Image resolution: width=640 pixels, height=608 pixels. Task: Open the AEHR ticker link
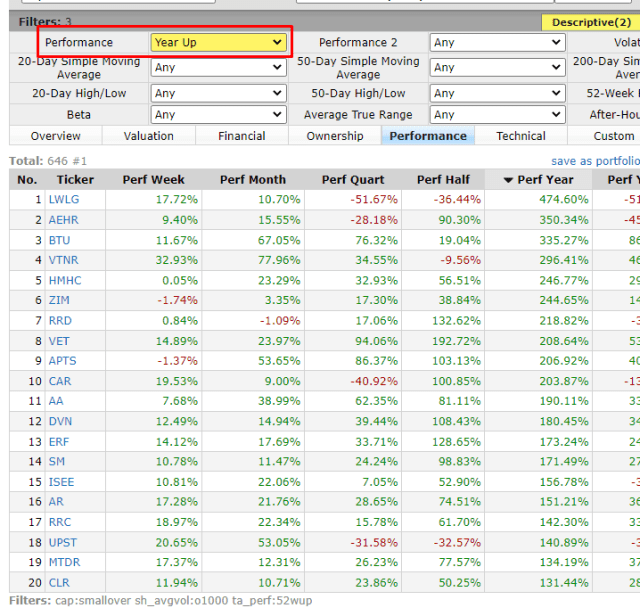tap(63, 220)
